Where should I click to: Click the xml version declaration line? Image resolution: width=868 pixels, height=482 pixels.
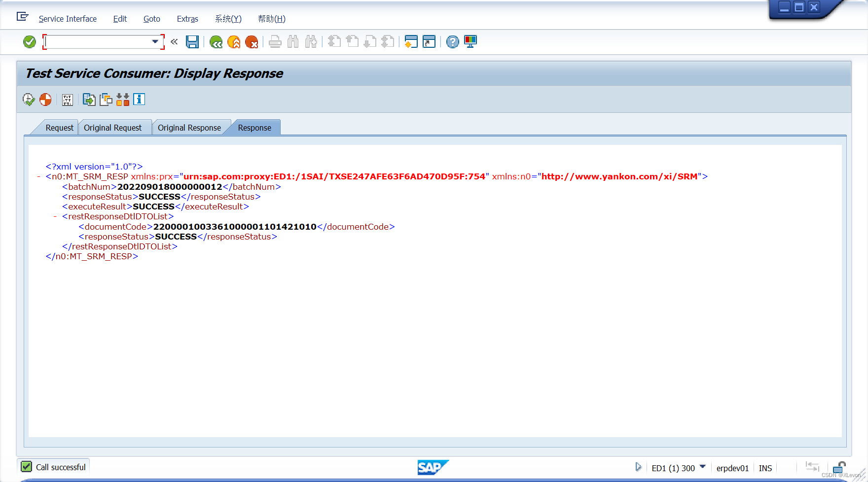(x=94, y=167)
